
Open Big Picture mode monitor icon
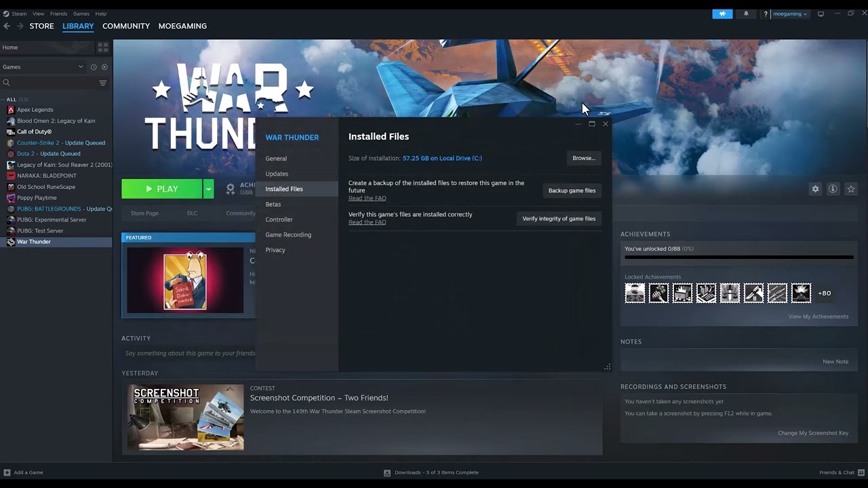pyautogui.click(x=821, y=14)
